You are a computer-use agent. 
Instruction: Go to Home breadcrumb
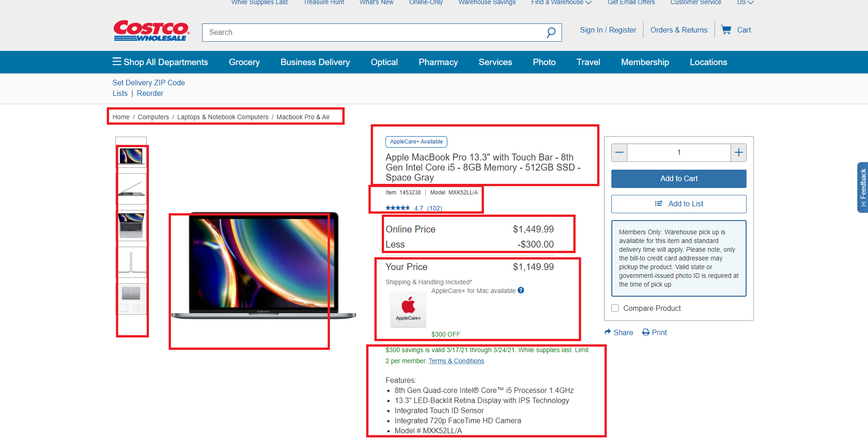click(121, 117)
